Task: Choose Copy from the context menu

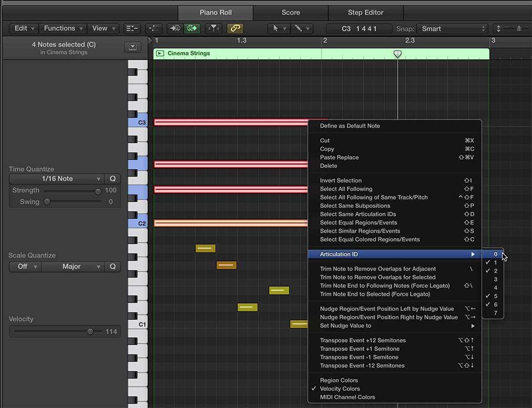Action: 395,149
